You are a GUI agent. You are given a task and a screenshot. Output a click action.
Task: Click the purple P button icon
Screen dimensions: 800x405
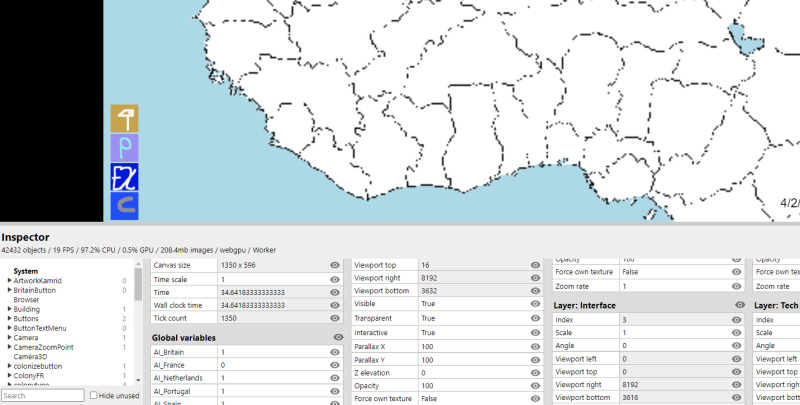[124, 148]
